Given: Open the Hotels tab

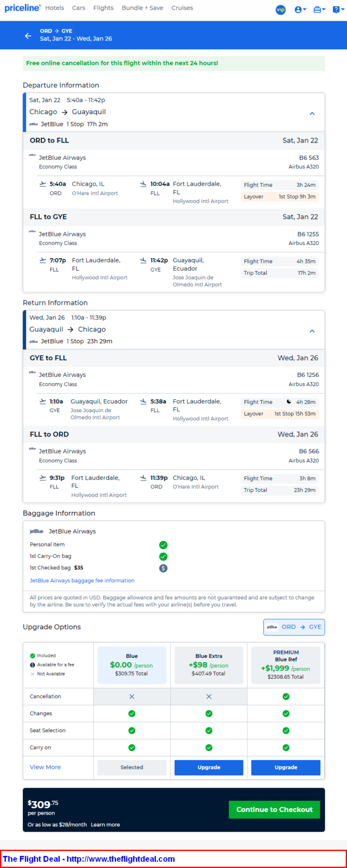Looking at the screenshot, I should 54,8.
